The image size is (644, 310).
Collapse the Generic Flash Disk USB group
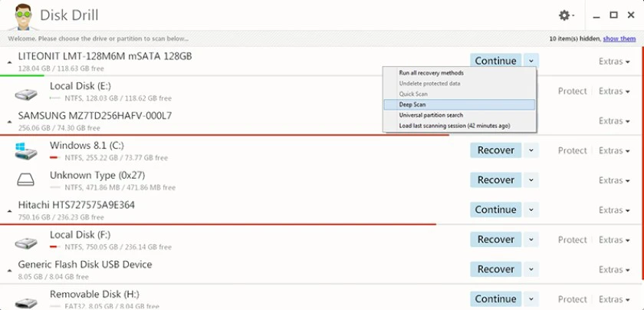9,271
